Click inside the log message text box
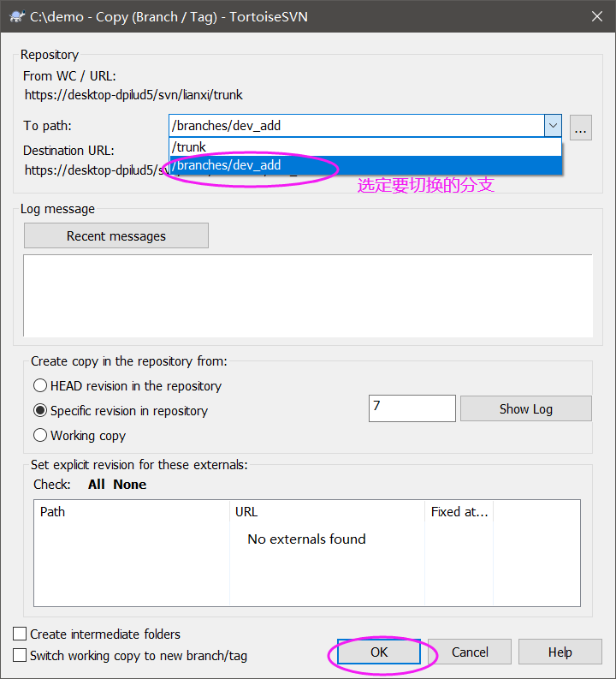The width and height of the screenshot is (616, 679). 308,295
